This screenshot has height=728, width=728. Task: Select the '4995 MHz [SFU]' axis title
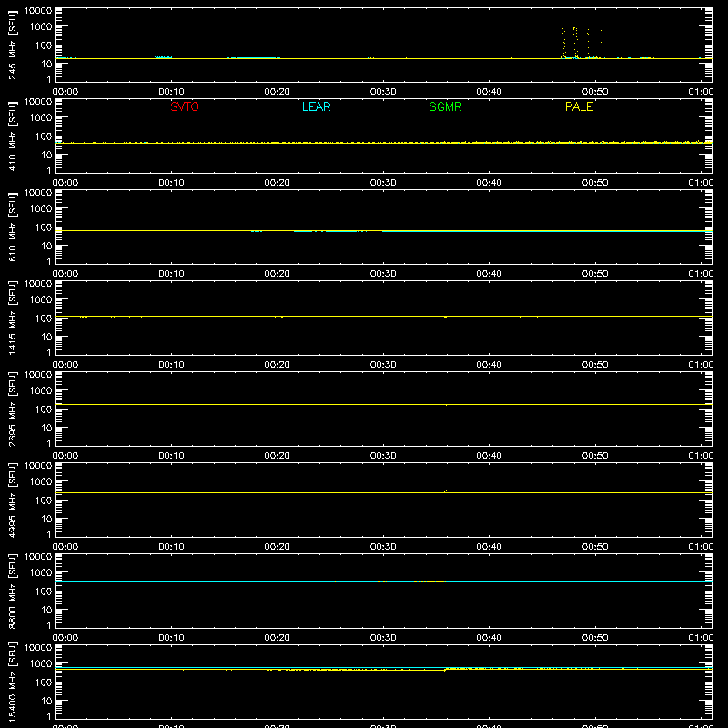pos(13,500)
